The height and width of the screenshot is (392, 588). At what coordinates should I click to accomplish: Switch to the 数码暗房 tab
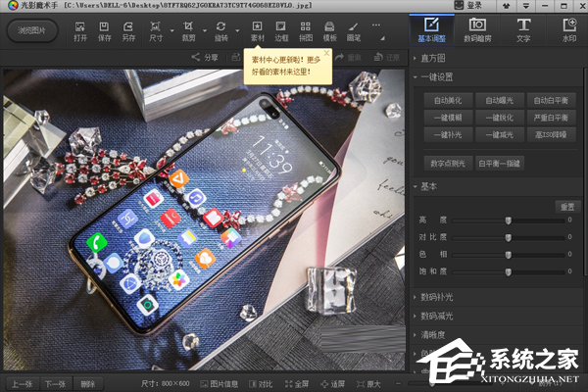coord(477,30)
